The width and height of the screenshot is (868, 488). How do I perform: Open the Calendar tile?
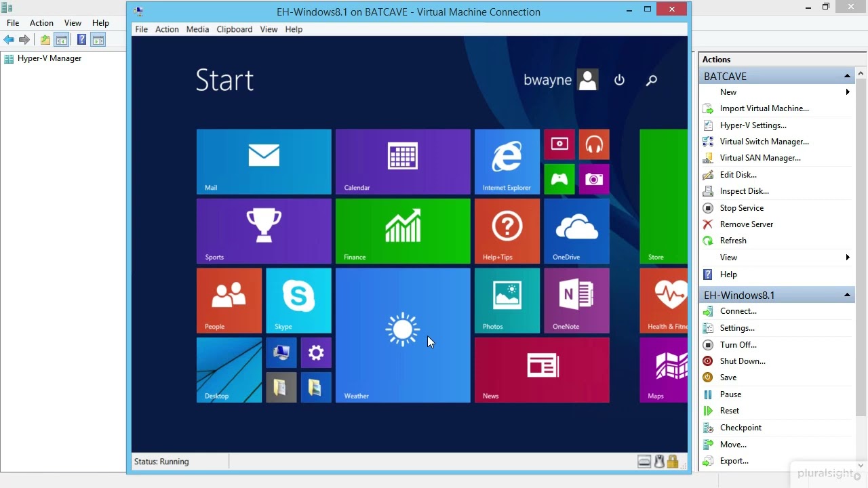pyautogui.click(x=403, y=161)
